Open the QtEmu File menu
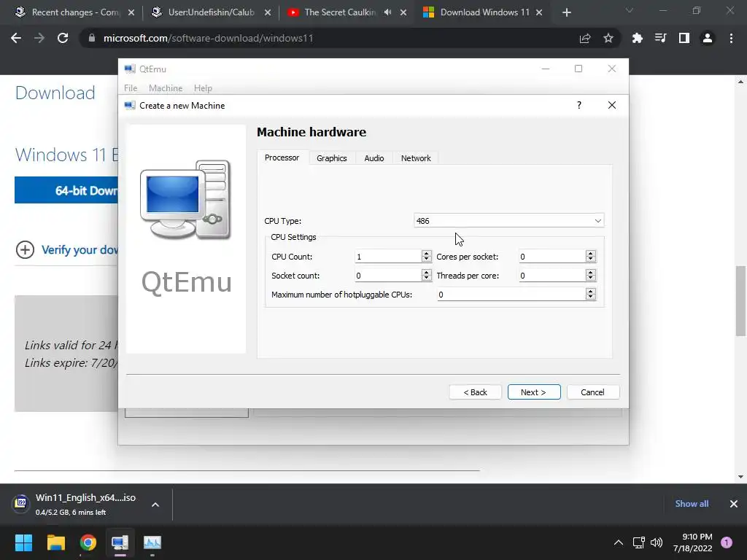The width and height of the screenshot is (747, 560). coord(131,88)
